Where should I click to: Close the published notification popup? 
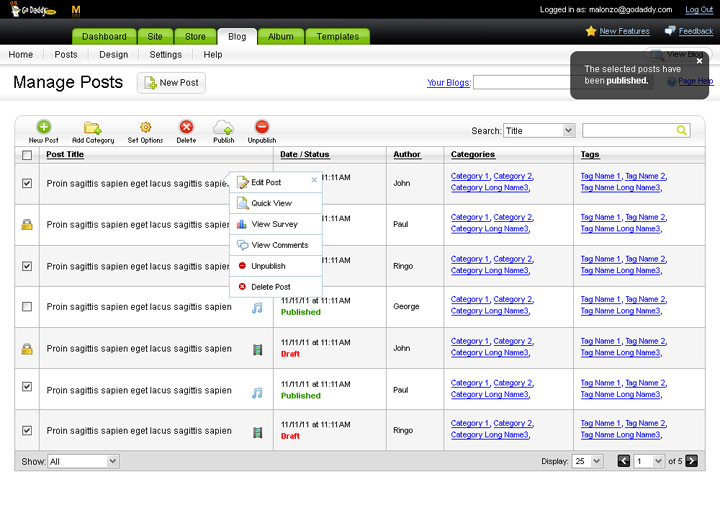point(699,61)
